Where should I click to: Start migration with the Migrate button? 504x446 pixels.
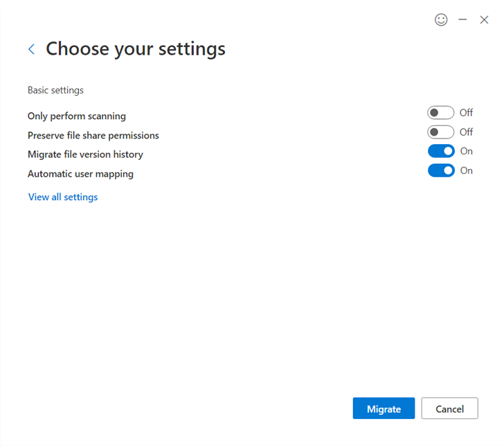(x=384, y=409)
